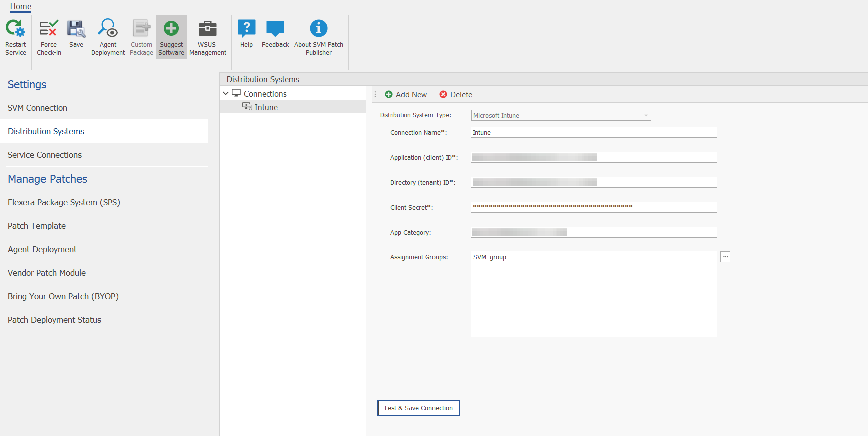Viewport: 868px width, 436px height.
Task: Open Agent Deployment from the ribbon
Action: click(x=108, y=29)
